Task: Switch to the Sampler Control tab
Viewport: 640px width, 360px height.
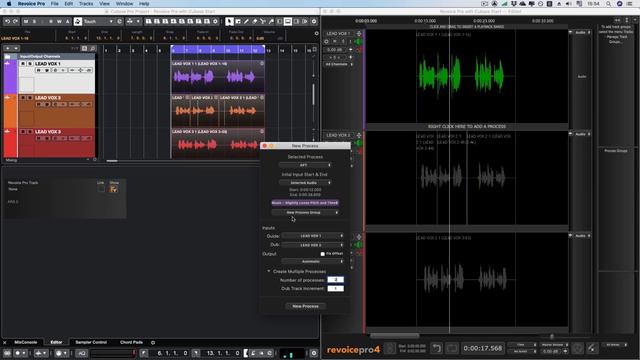Action: [91, 342]
